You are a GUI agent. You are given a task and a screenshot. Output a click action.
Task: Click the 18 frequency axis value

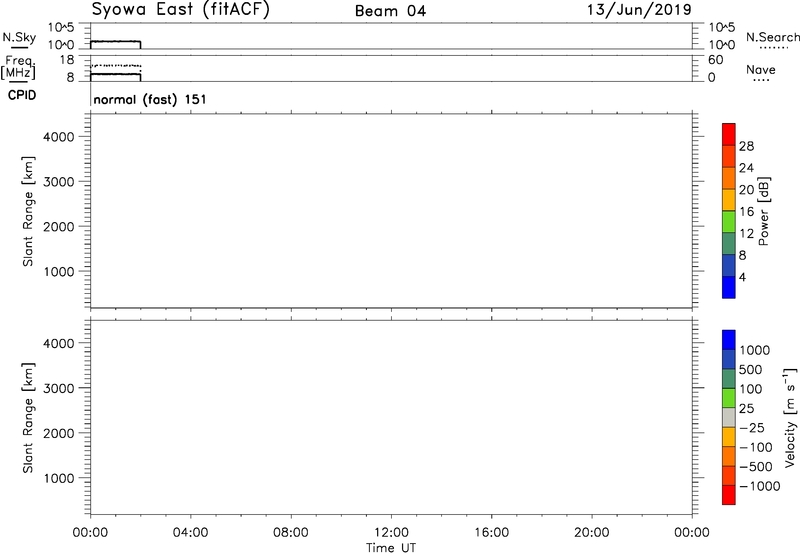click(x=67, y=60)
